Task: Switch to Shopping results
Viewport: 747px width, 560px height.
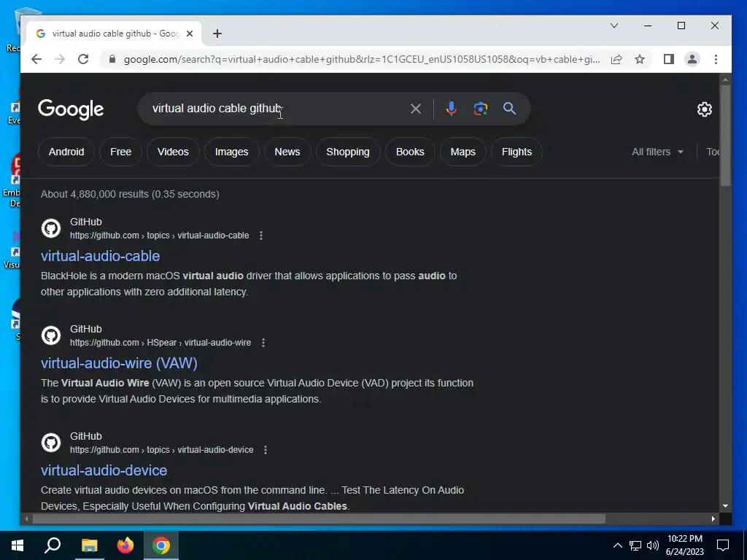Action: pyautogui.click(x=348, y=152)
